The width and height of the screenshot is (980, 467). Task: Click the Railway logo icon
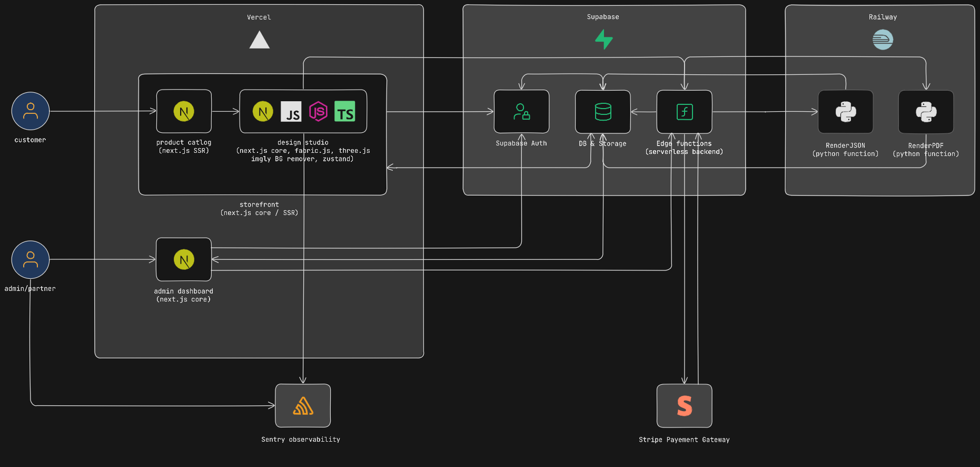coord(883,40)
